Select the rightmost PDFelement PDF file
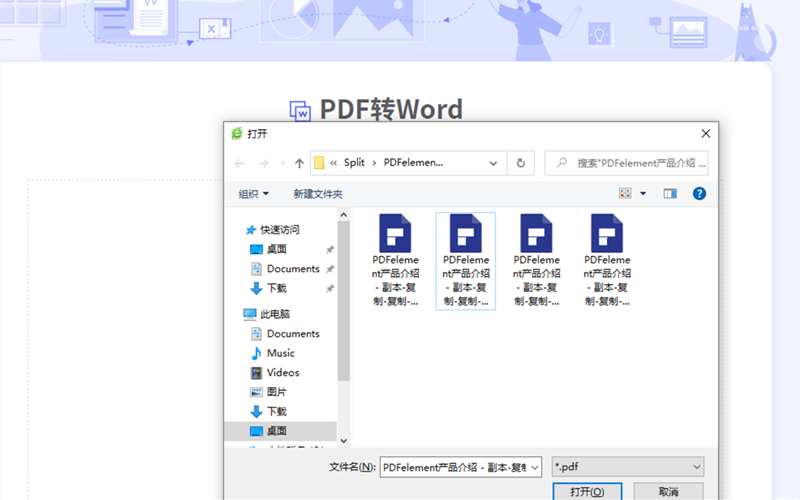Image resolution: width=800 pixels, height=500 pixels. pyautogui.click(x=608, y=260)
